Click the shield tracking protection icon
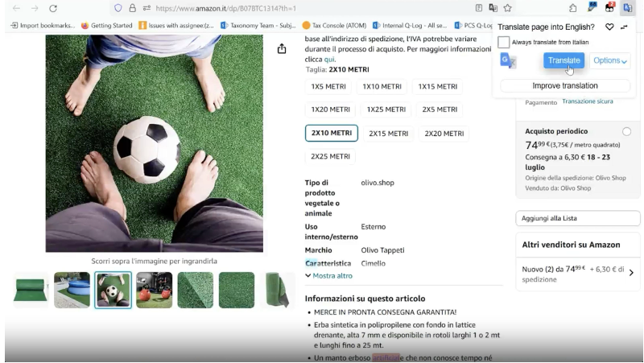Screen dimensions: 644x363 (x=118, y=8)
